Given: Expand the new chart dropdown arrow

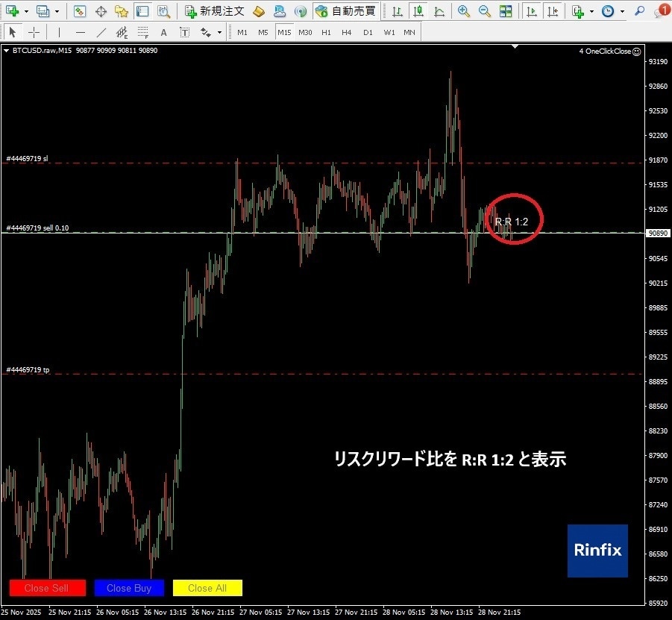Looking at the screenshot, I should click(x=26, y=12).
